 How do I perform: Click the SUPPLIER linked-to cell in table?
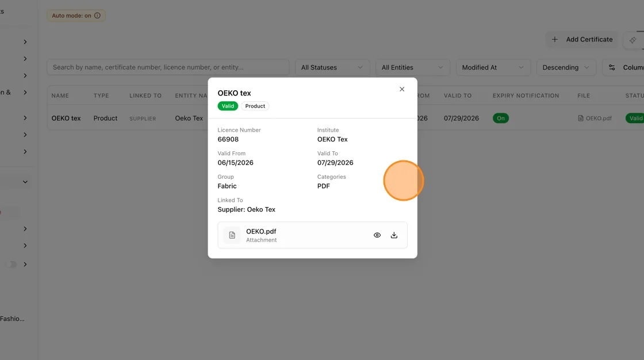pos(143,119)
